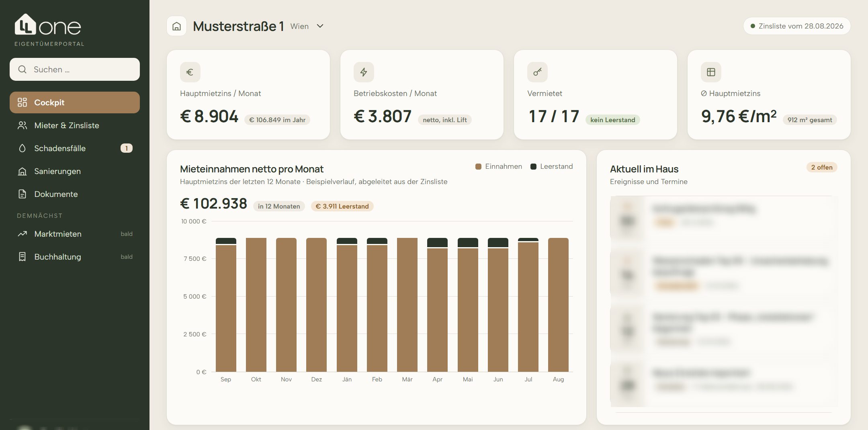Expand the property selector chevron
The height and width of the screenshot is (430, 868).
tap(320, 26)
